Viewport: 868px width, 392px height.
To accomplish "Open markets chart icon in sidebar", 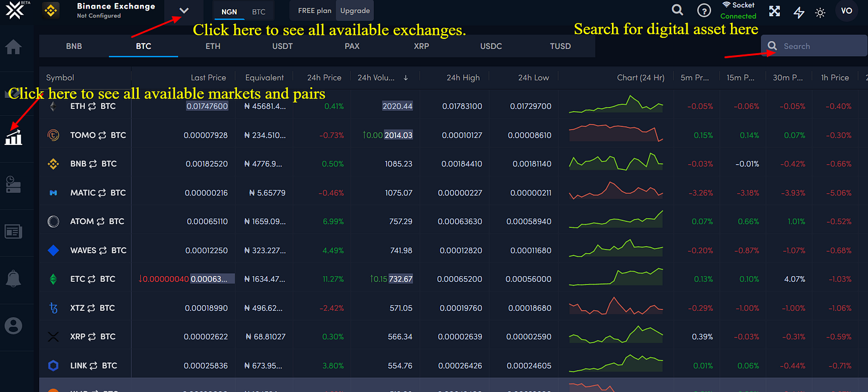I will click(x=13, y=137).
